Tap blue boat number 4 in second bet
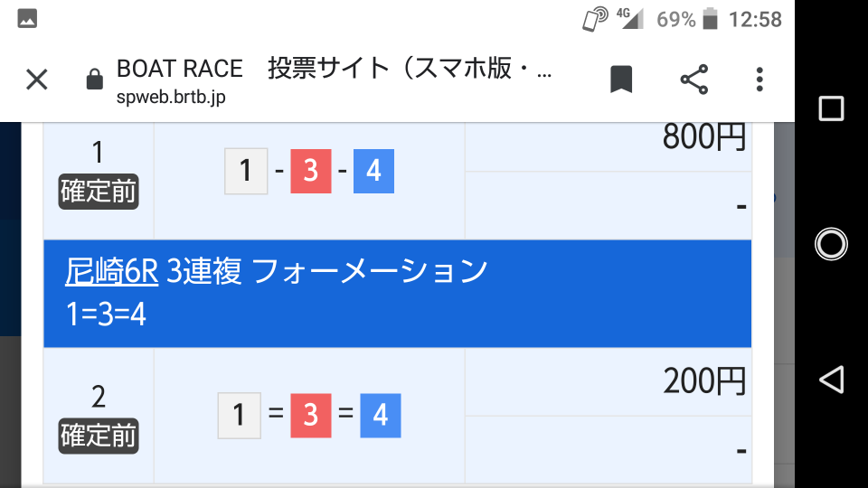This screenshot has width=868, height=488. pos(381,416)
